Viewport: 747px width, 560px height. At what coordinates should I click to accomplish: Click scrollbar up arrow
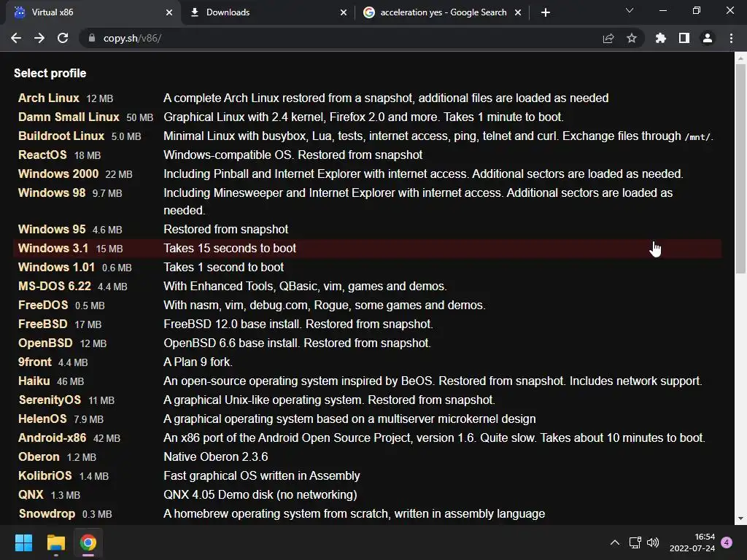(740, 58)
